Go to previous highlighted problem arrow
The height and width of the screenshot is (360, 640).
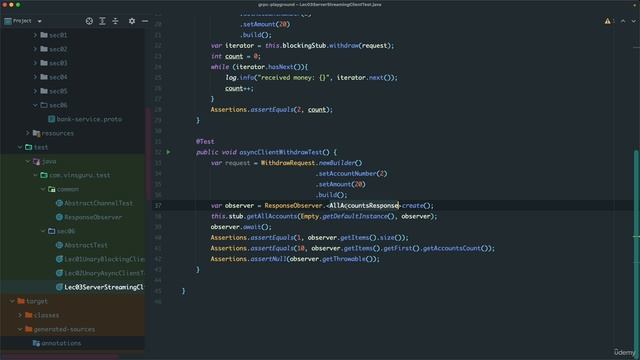click(x=623, y=21)
